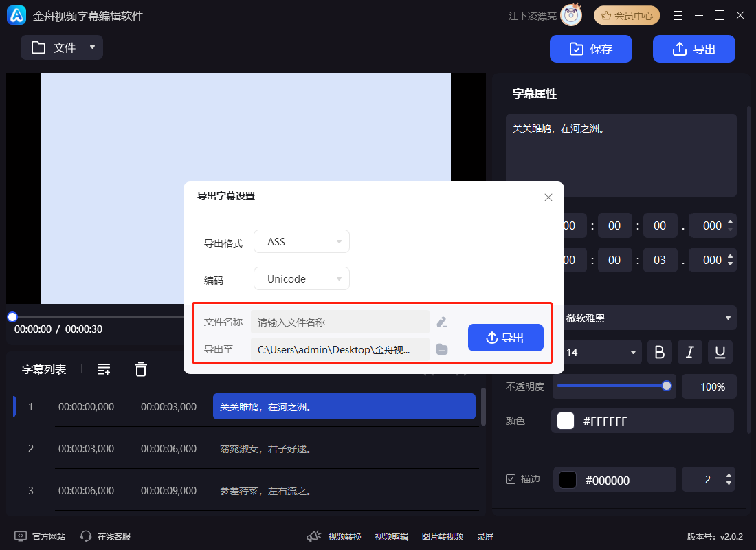
Task: Click the subtitle text edit box
Action: 621,155
